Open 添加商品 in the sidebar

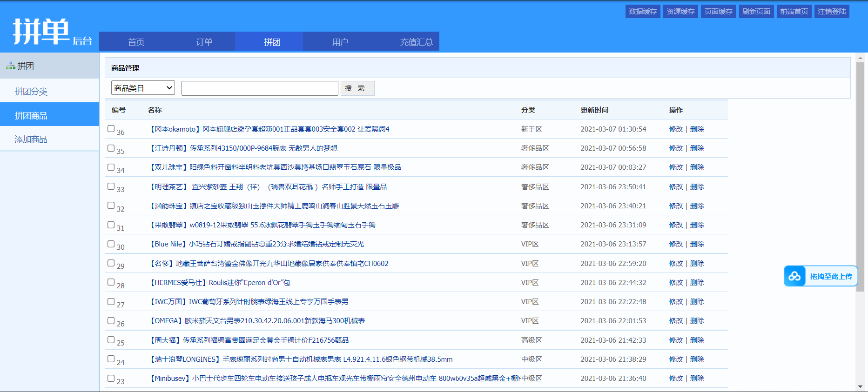coord(49,139)
